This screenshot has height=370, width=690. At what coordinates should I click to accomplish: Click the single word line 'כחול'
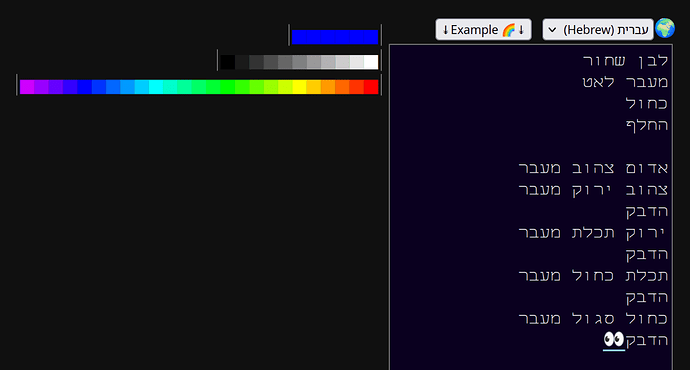(647, 103)
